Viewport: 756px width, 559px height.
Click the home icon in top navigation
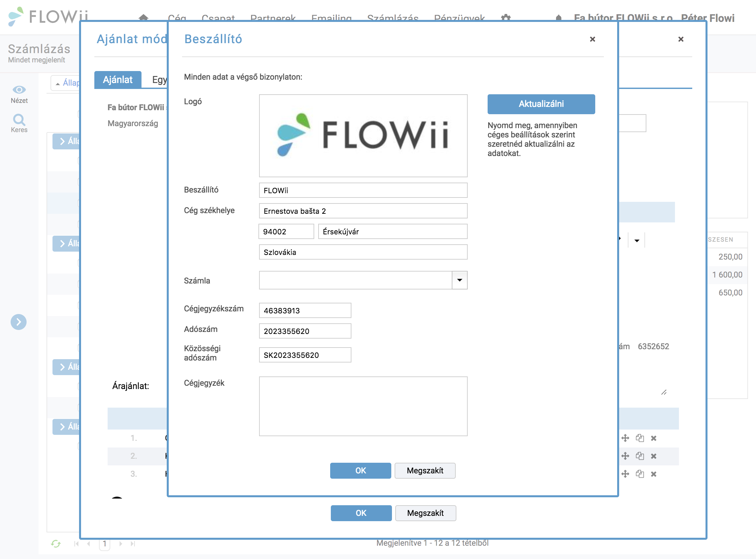tap(143, 18)
